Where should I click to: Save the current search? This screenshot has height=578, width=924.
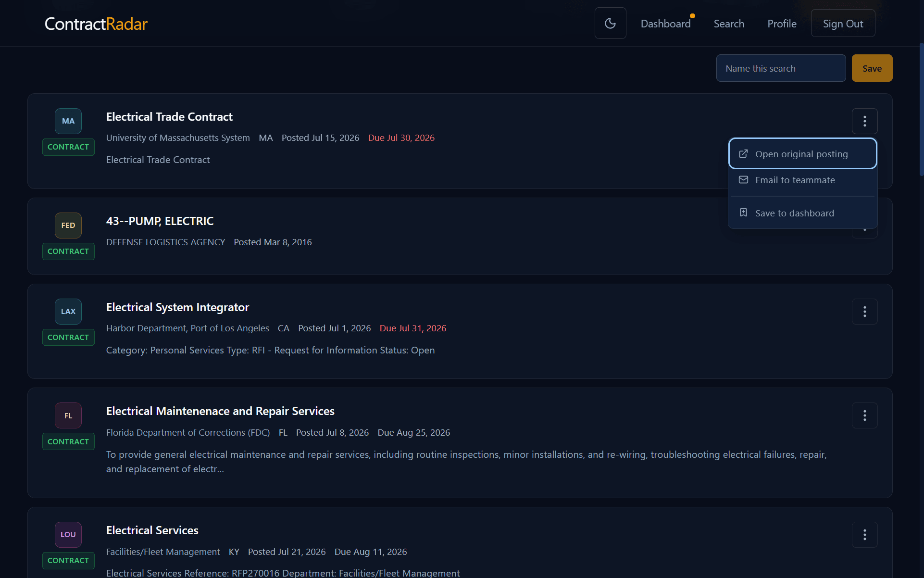[x=872, y=68]
